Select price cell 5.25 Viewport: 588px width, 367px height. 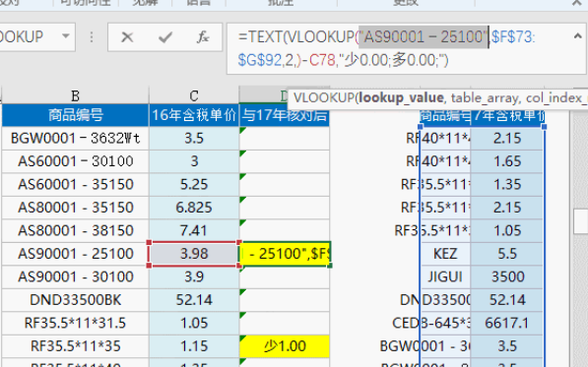194,185
